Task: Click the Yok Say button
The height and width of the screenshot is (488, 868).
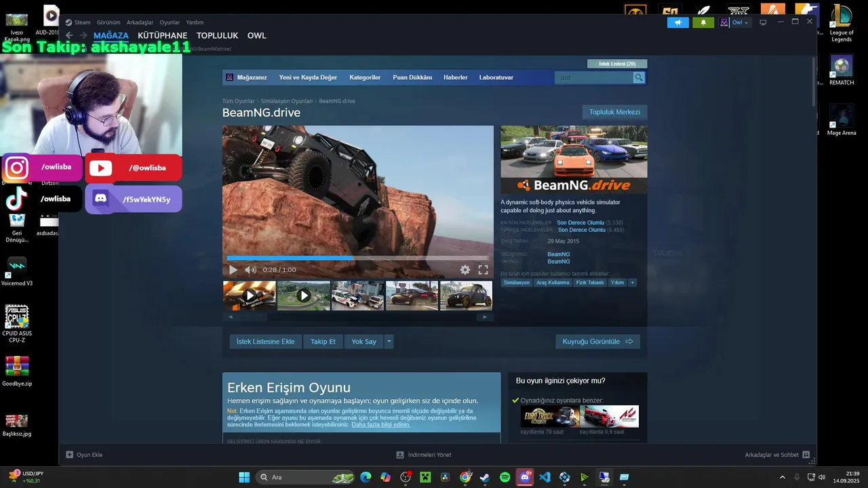Action: click(x=363, y=342)
